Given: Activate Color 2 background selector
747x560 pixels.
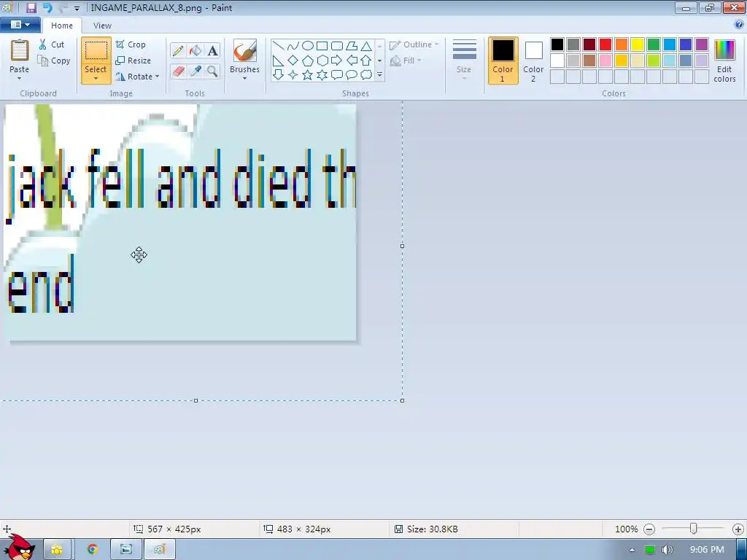Looking at the screenshot, I should 533,61.
